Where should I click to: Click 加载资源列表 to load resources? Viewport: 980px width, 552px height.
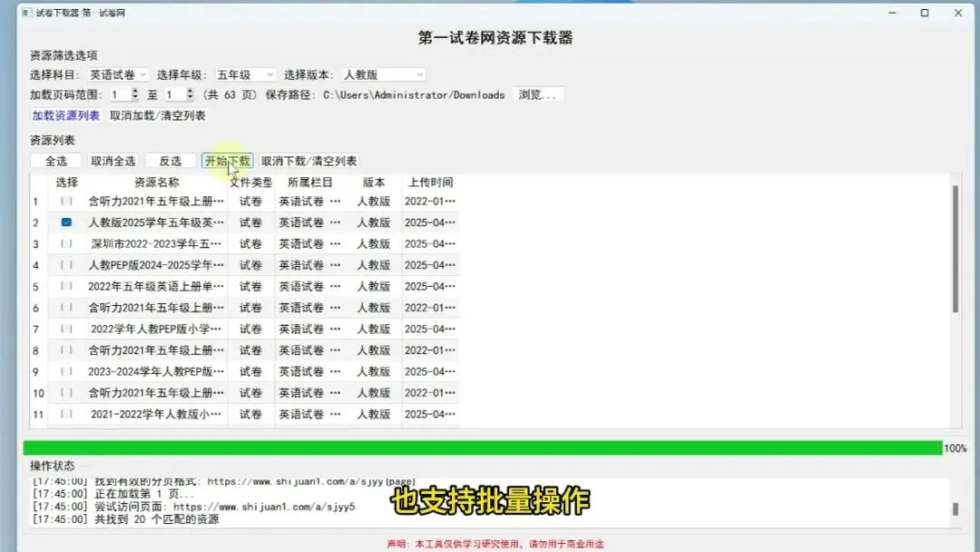point(65,115)
